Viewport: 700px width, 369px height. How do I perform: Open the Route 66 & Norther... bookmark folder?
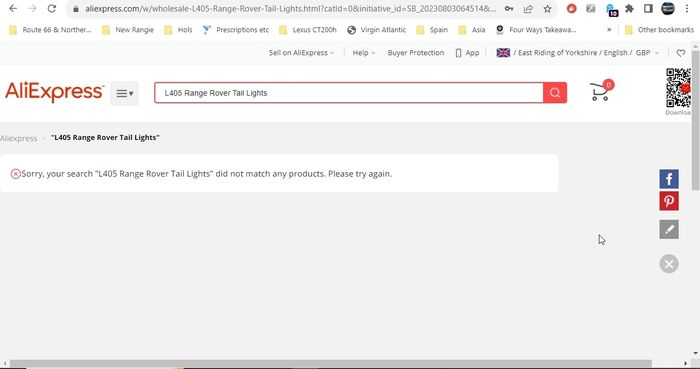(50, 30)
